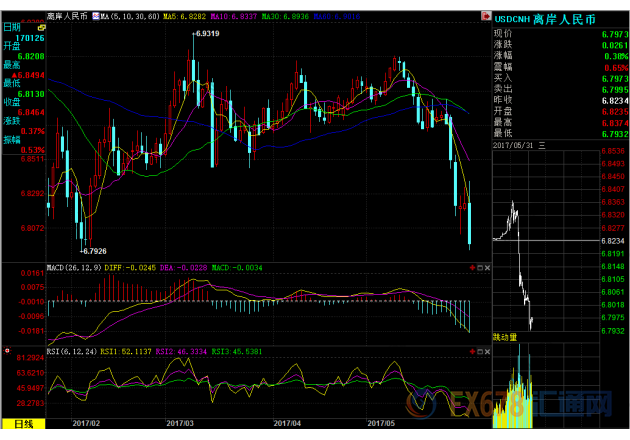The height and width of the screenshot is (440, 630).
Task: Click the 跳动量 tick volume label
Action: point(505,338)
